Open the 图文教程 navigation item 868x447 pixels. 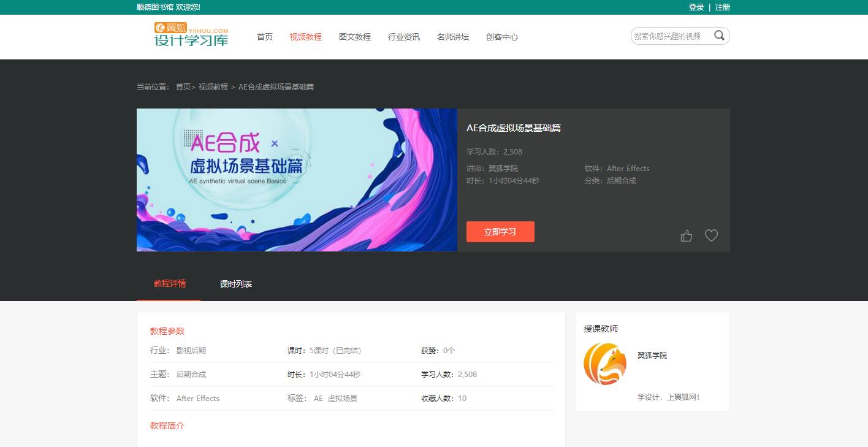tap(355, 37)
